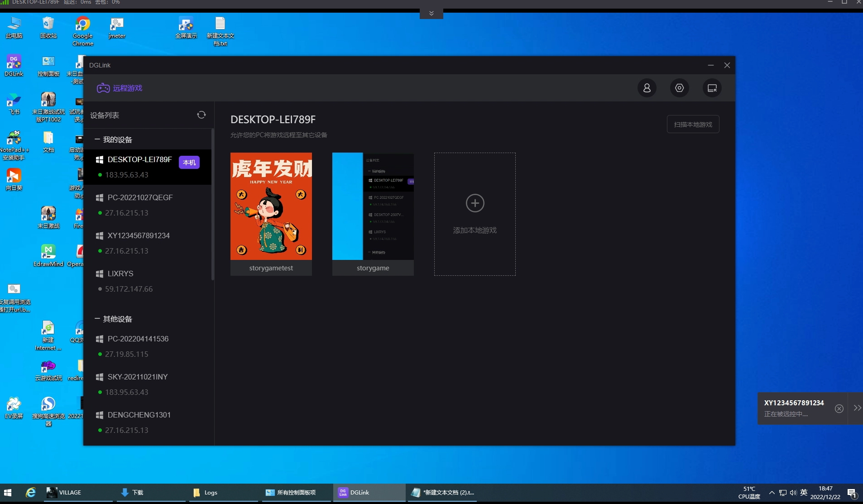The image size is (863, 504).
Task: Switch to DGLink taskbar item
Action: (x=369, y=493)
